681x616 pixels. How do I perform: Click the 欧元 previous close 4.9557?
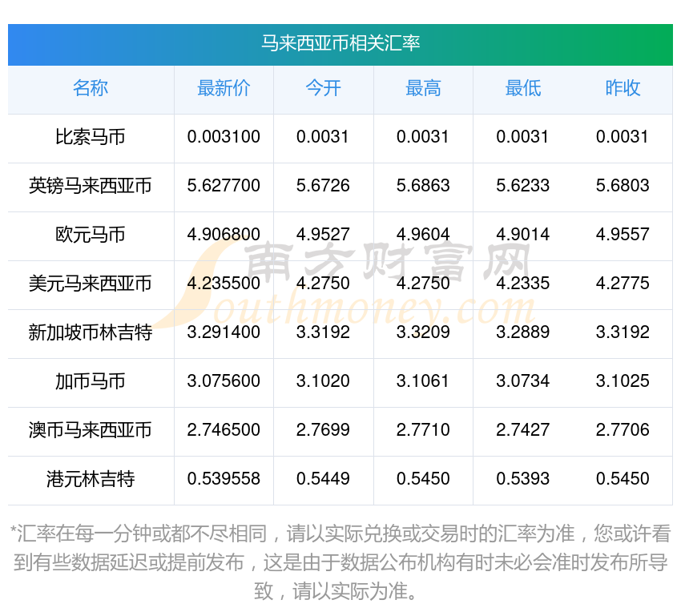click(x=623, y=235)
